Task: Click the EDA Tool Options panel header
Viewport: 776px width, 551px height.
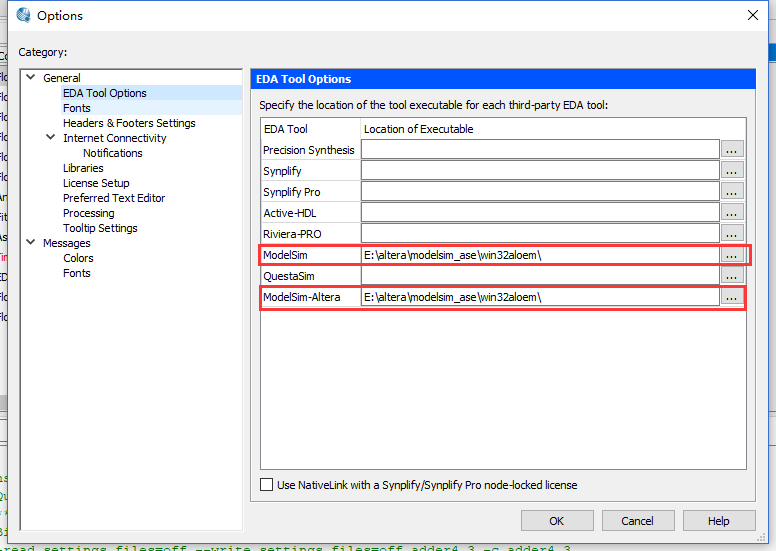Action: pos(503,79)
